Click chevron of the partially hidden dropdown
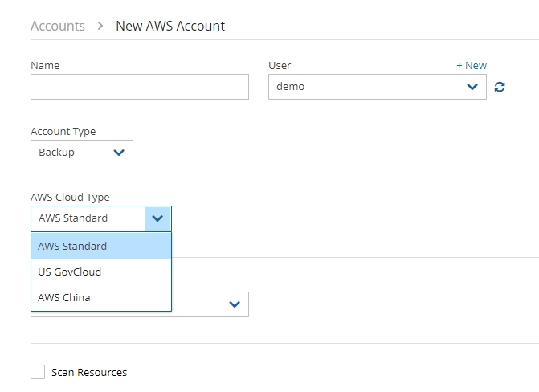 pyautogui.click(x=235, y=304)
